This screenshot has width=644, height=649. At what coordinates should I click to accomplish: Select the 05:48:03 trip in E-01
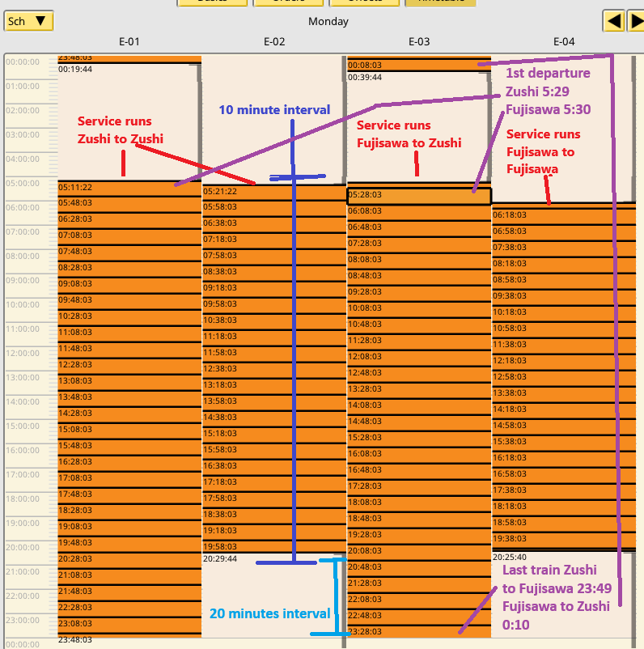[x=129, y=205]
